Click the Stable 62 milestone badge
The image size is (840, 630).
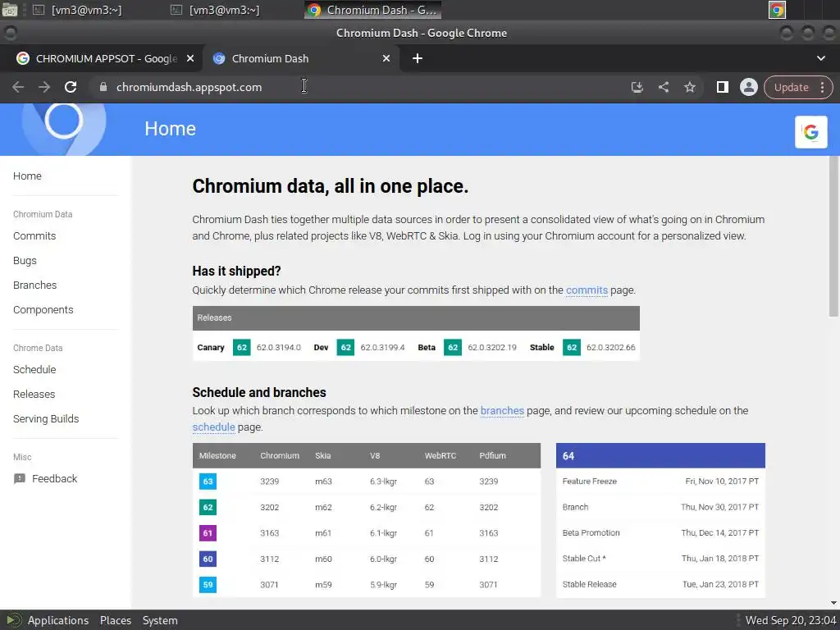(x=572, y=347)
